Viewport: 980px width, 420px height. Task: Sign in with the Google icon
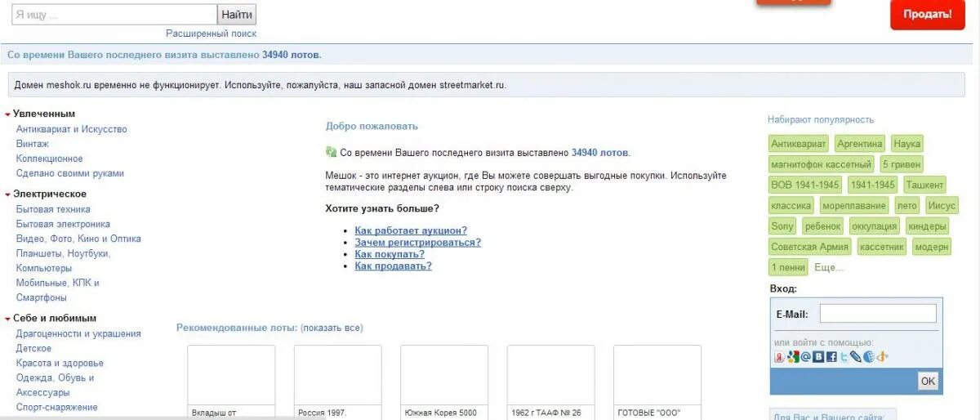793,357
